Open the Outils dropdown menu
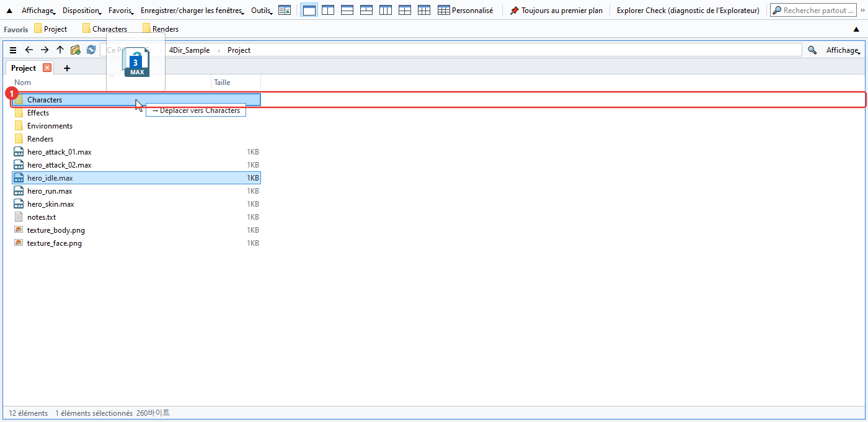 coord(262,11)
